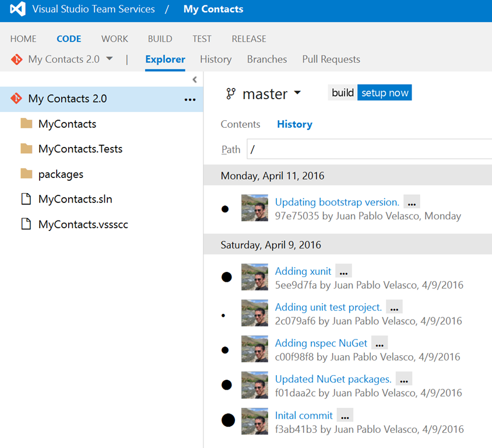Open the Adding unit test project commit
The width and height of the screenshot is (492, 448).
click(x=328, y=307)
